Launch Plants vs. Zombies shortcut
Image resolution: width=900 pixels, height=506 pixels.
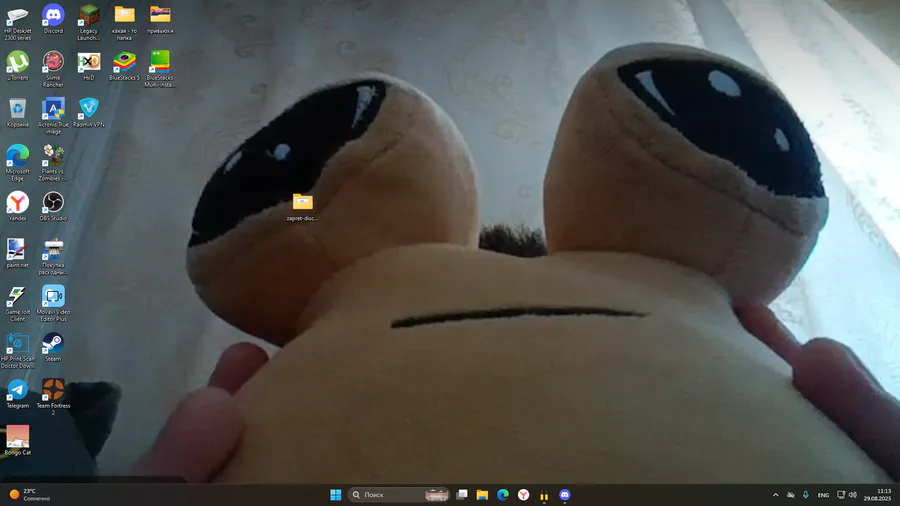point(53,163)
